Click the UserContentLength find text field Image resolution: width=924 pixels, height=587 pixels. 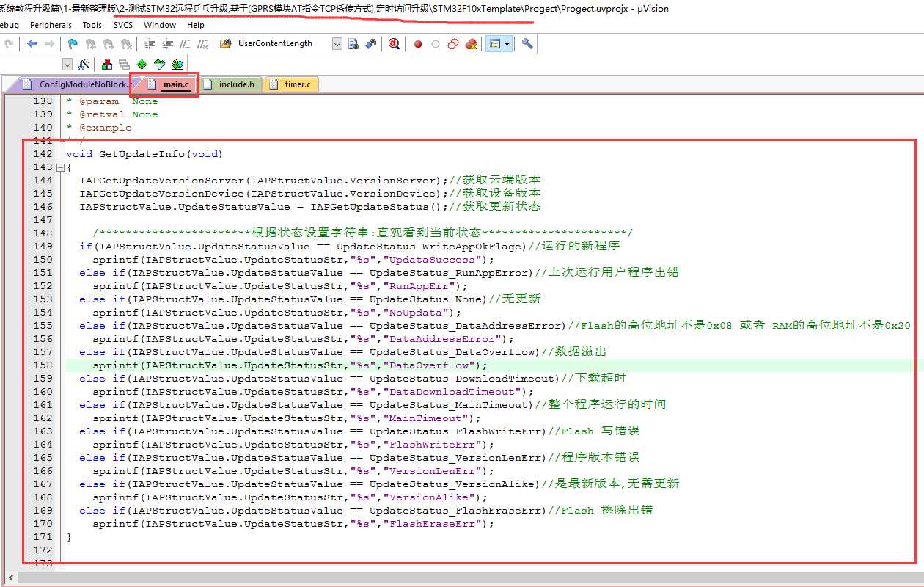283,44
